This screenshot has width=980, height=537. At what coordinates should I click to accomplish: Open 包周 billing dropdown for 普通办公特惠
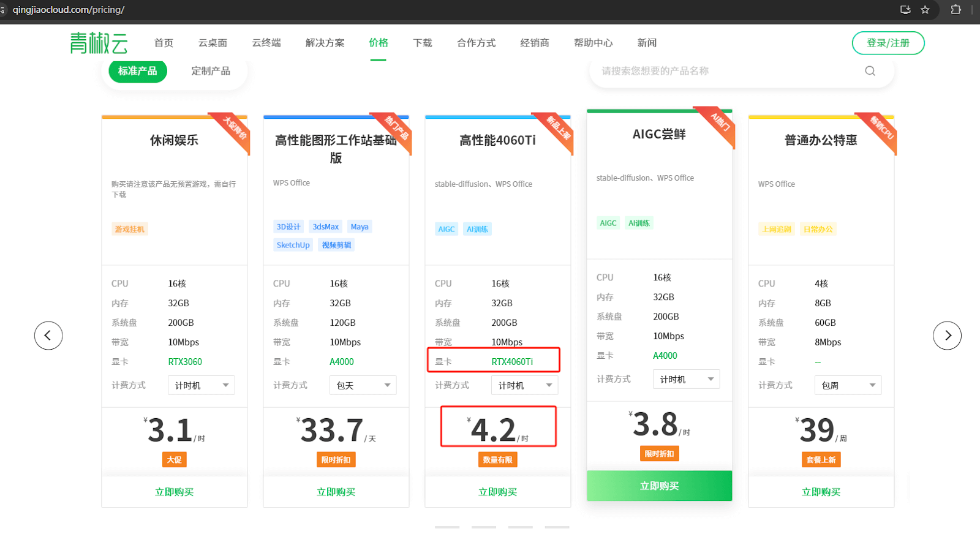tap(848, 385)
